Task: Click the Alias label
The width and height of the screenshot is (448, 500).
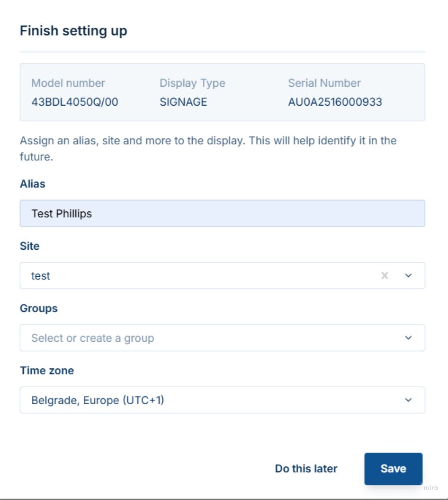Action: tap(33, 184)
